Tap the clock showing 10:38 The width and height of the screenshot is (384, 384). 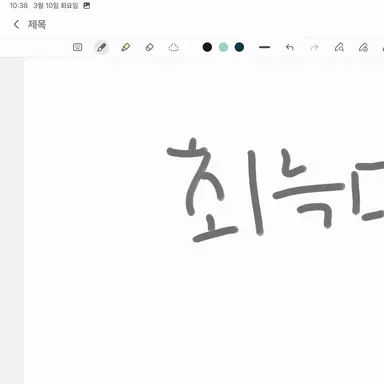pyautogui.click(x=19, y=6)
